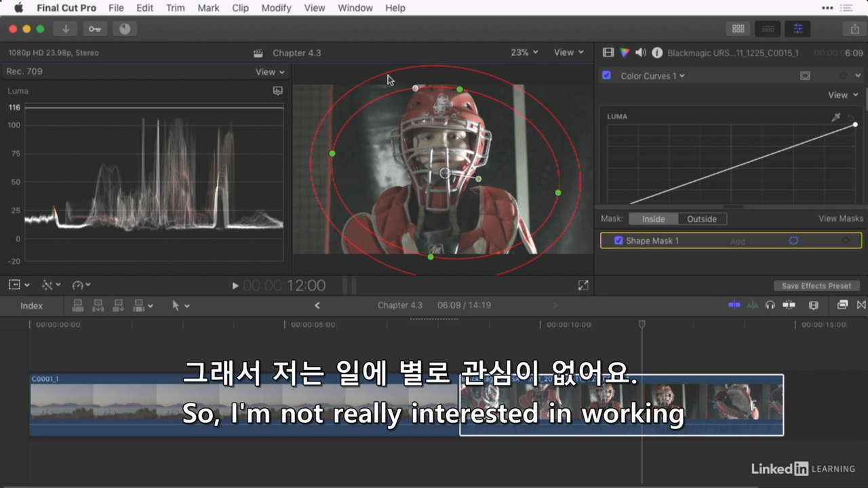Toggle snapping icon in timeline
This screenshot has height=488, width=868.
[x=789, y=305]
